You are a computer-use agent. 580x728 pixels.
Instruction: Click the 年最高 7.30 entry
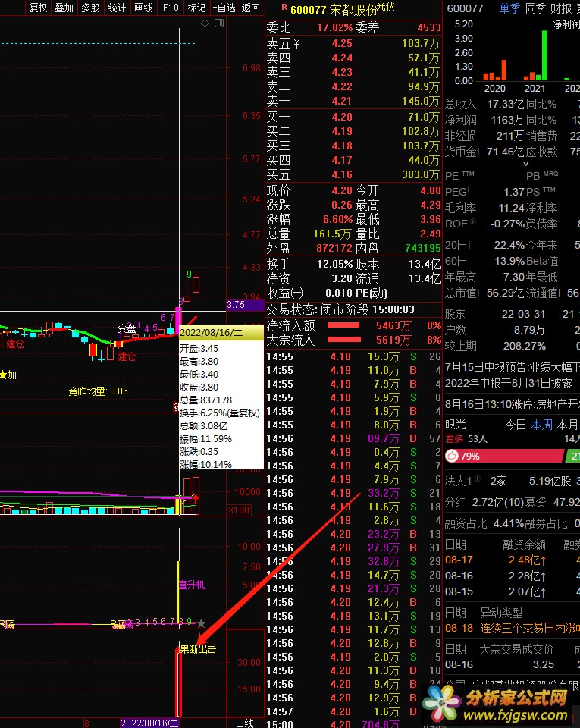tap(484, 278)
